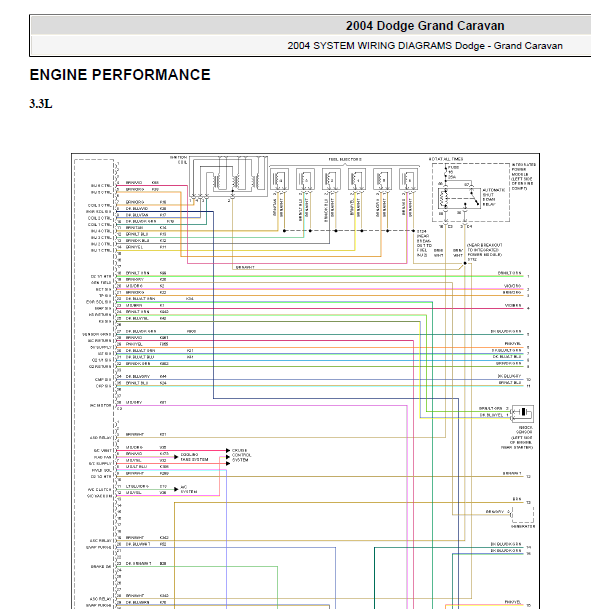Click the "A/C CLUTCH" pin label
The image size is (591, 609).
pos(99,489)
